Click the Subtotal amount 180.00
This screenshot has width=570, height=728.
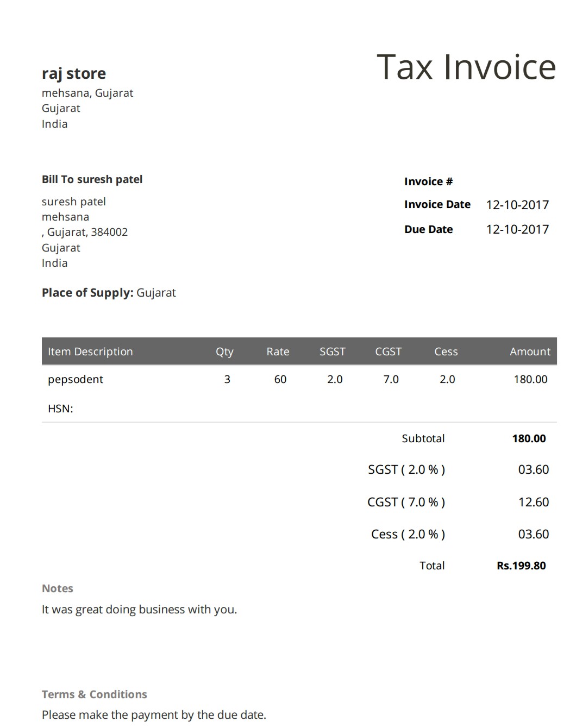(529, 438)
